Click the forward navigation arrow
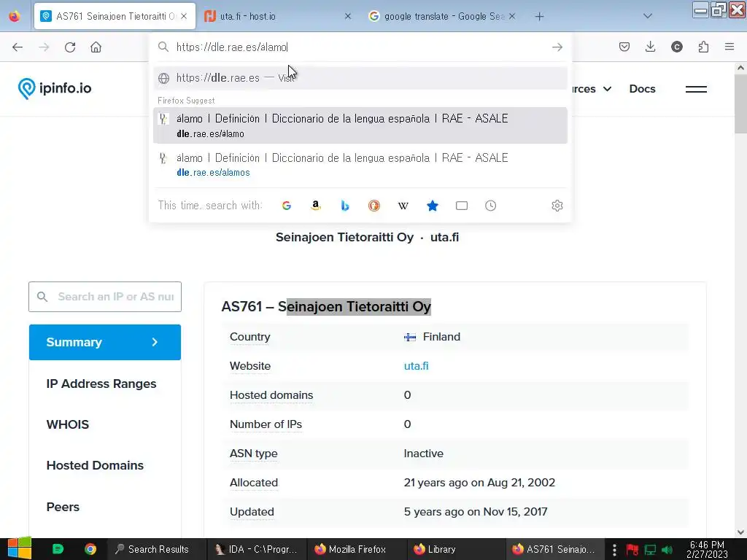Image resolution: width=747 pixels, height=560 pixels. (x=44, y=47)
